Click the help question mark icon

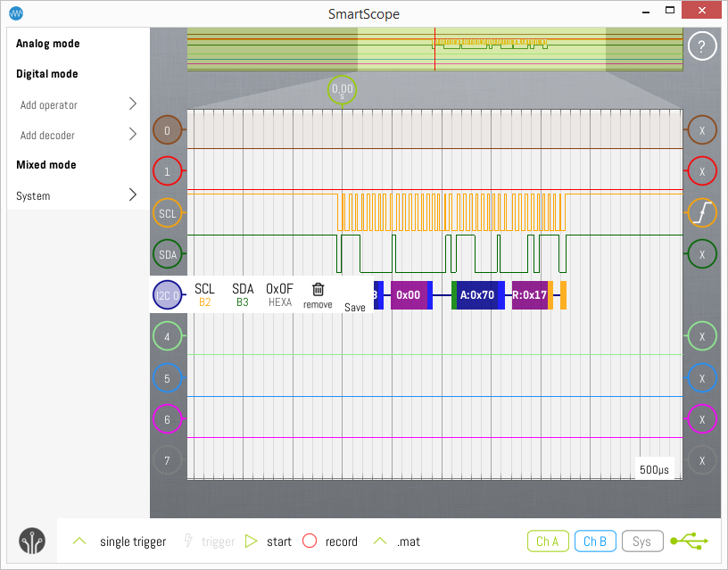[x=702, y=47]
